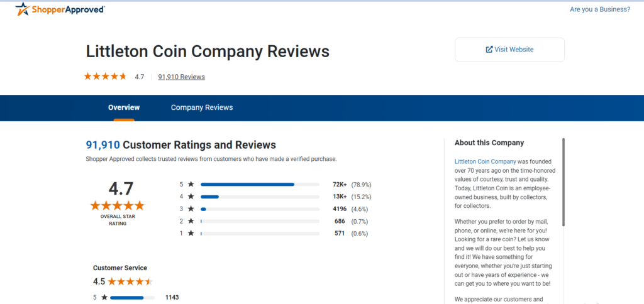This screenshot has width=644, height=304.
Task: Open the Are you a Business link
Action: (x=599, y=9)
